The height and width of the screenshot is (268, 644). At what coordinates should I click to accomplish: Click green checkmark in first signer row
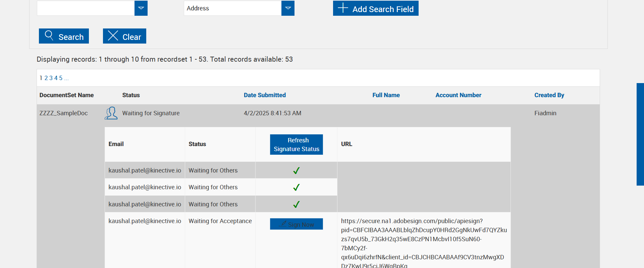coord(296,171)
